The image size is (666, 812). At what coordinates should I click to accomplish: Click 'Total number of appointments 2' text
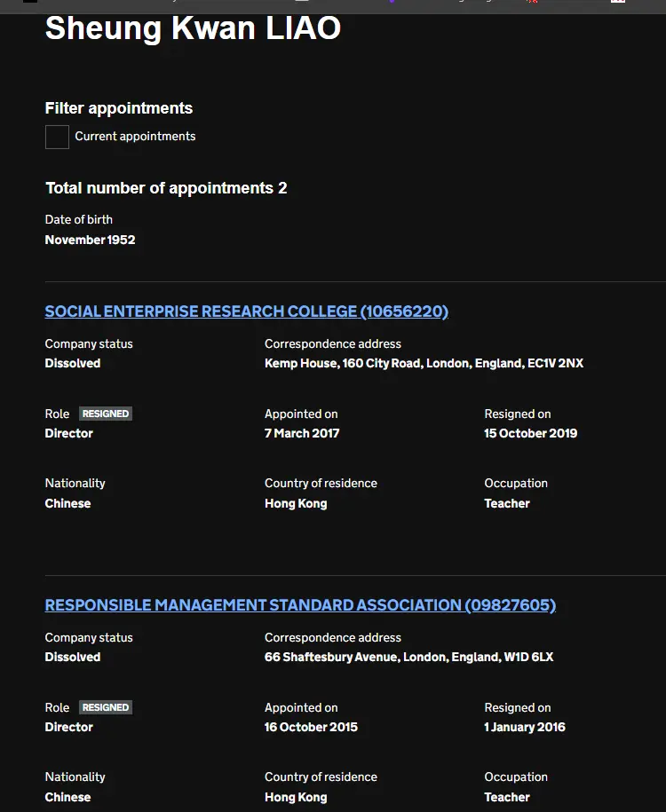166,188
